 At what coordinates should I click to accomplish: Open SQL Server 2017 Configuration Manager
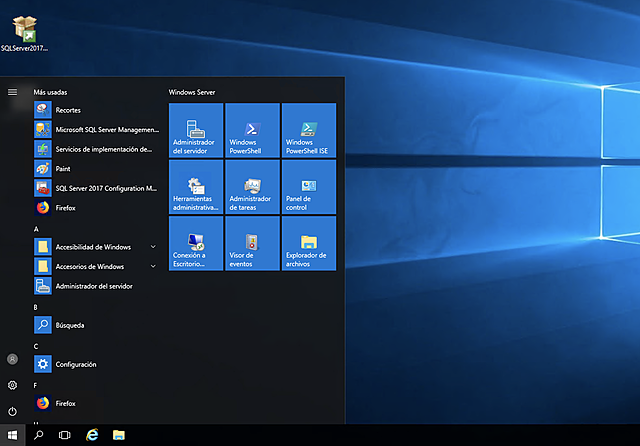pyautogui.click(x=97, y=189)
